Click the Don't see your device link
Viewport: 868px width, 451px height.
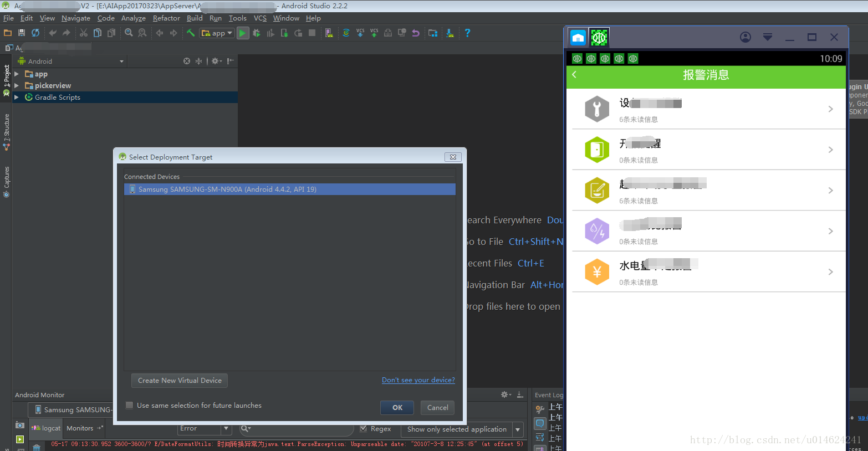(x=418, y=380)
